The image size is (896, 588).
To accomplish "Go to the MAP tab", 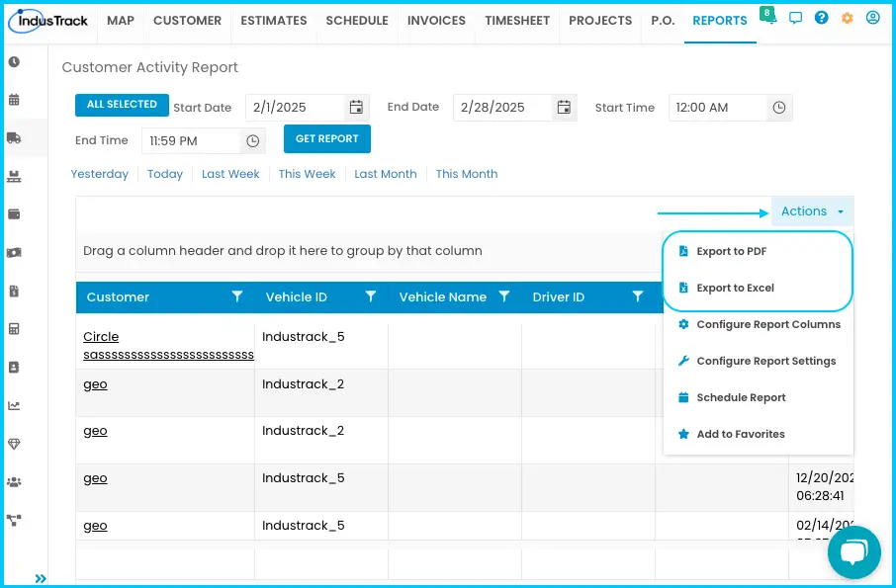I will click(x=121, y=21).
